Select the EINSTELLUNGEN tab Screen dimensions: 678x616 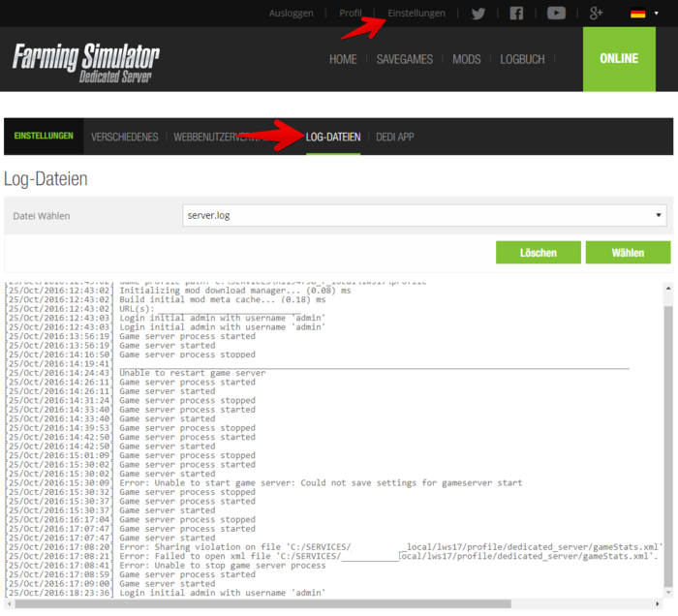point(44,137)
